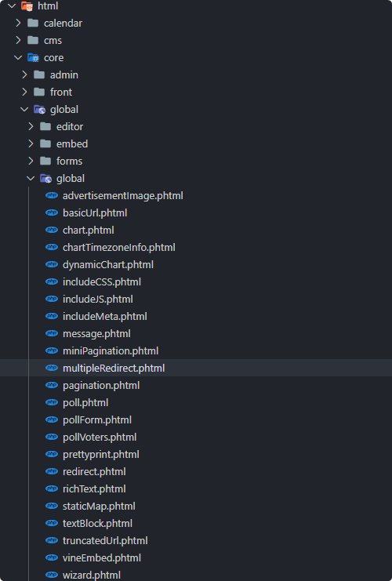
Task: Collapse the html root folder
Action: coord(12,5)
